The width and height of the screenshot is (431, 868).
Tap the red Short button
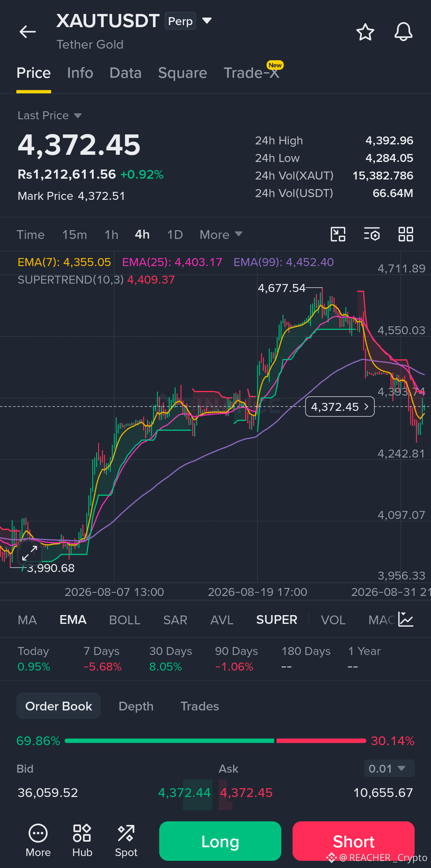(x=354, y=841)
